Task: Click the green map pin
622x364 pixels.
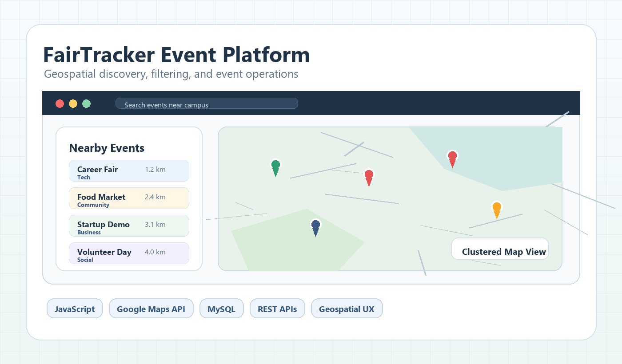Action: 275,168
